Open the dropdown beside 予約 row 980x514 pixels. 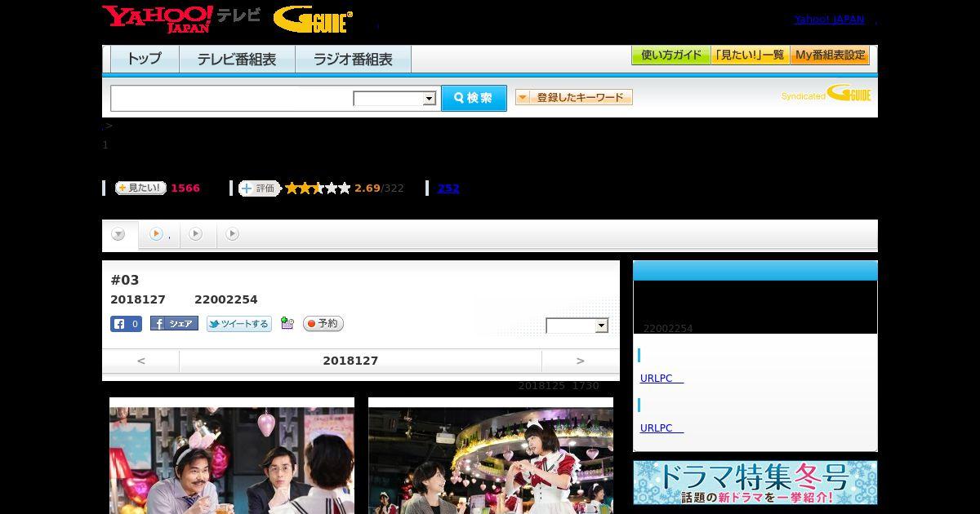click(x=577, y=326)
